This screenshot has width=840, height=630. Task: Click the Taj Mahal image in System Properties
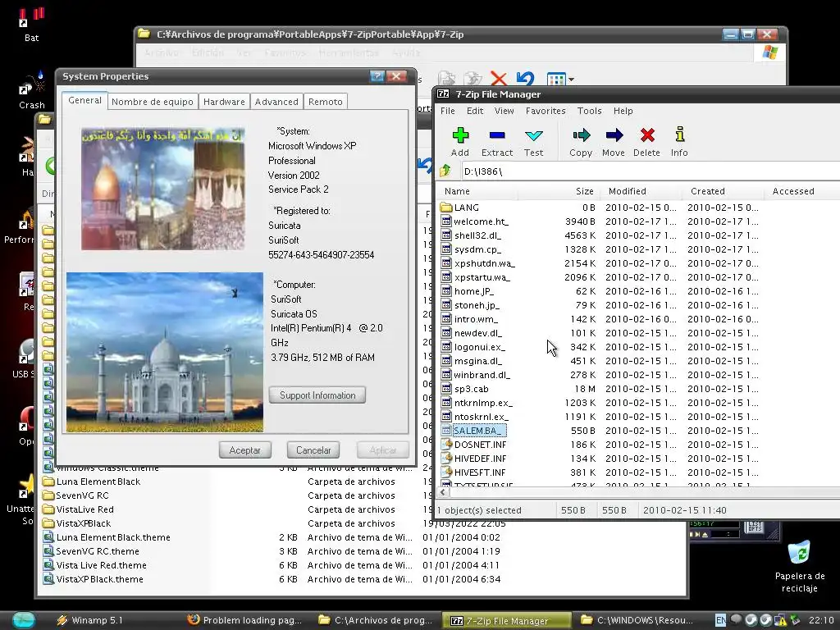coord(164,352)
